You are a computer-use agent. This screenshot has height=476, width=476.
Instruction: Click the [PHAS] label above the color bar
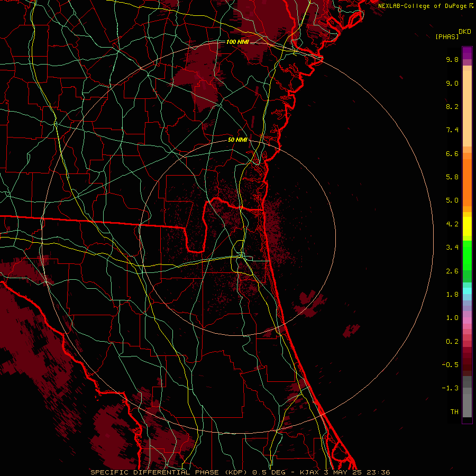pyautogui.click(x=447, y=36)
